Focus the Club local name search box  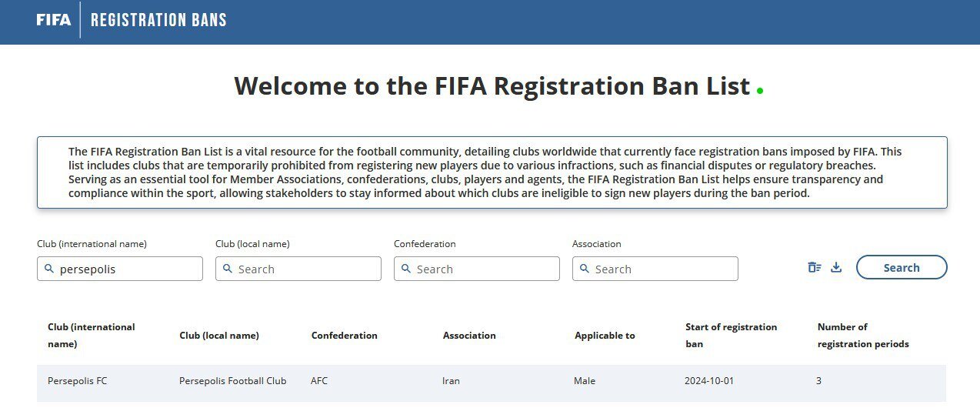[x=305, y=269]
